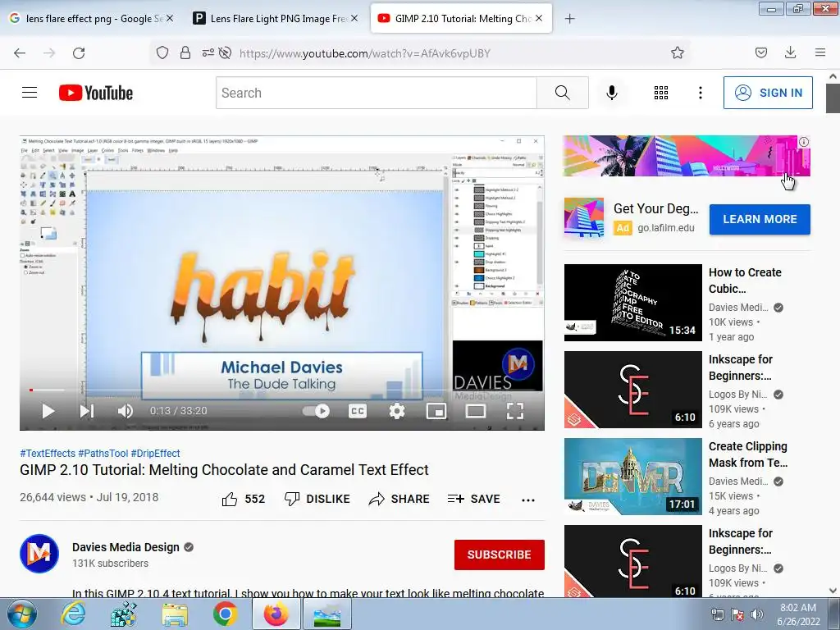Image resolution: width=840 pixels, height=630 pixels.
Task: Click the DISLIKE button
Action: tap(317, 499)
